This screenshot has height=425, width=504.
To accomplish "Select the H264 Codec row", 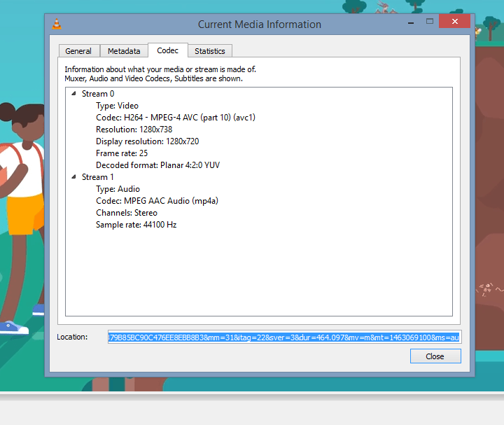I will click(175, 118).
